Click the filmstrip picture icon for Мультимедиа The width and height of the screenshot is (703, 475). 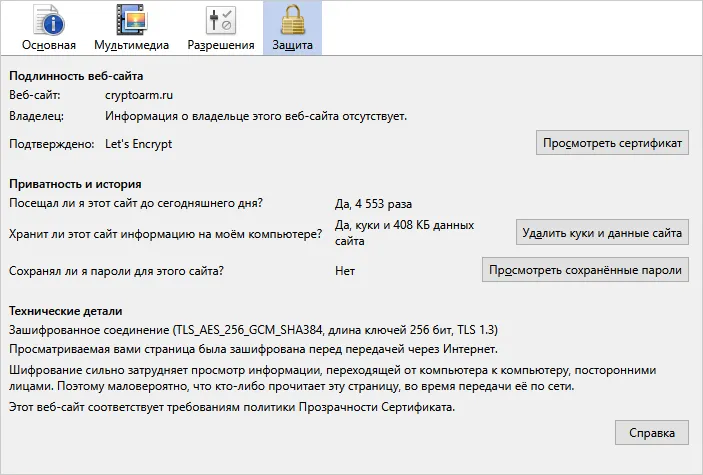(131, 20)
